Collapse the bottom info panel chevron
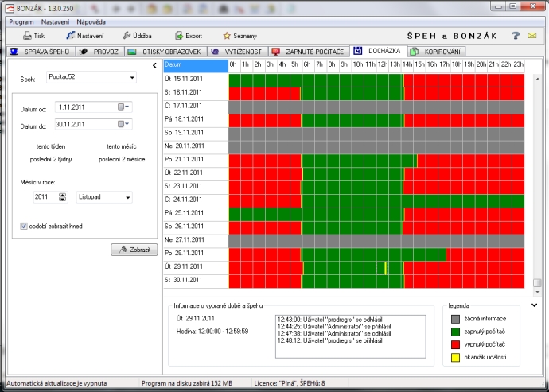549x392 pixels. (x=535, y=305)
